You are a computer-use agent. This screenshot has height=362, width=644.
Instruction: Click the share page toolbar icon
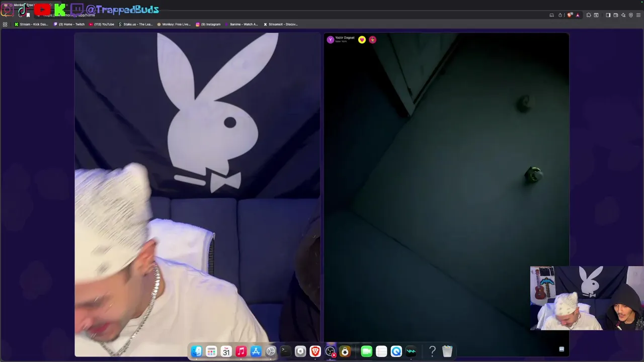(x=560, y=15)
